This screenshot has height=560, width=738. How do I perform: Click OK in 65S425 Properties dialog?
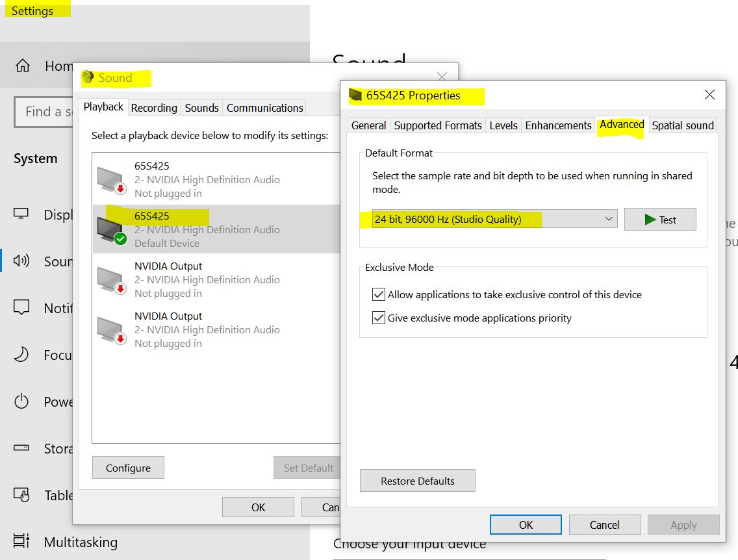(526, 525)
